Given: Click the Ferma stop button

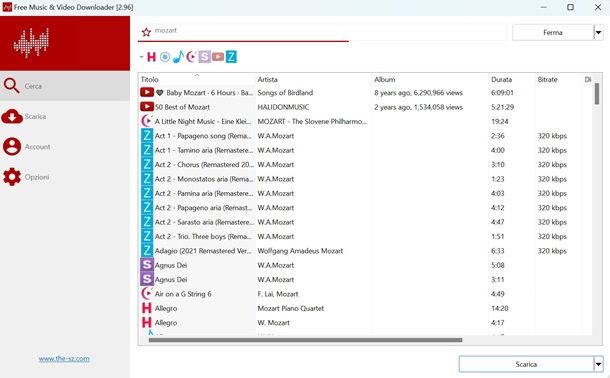Looking at the screenshot, I should 553,32.
